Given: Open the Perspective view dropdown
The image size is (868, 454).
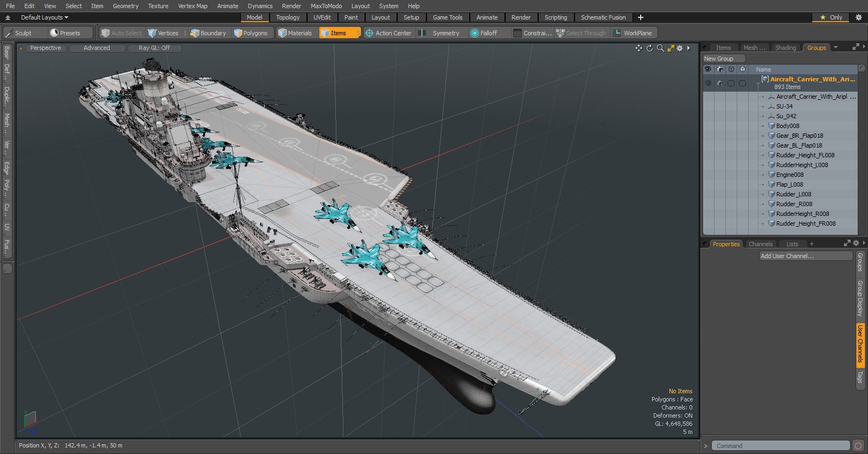Looking at the screenshot, I should point(46,48).
